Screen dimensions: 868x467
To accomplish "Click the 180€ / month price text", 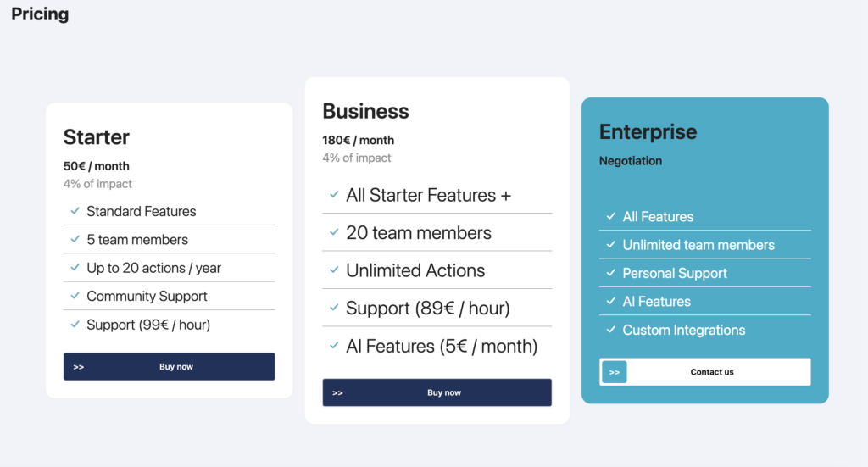I will coord(358,140).
